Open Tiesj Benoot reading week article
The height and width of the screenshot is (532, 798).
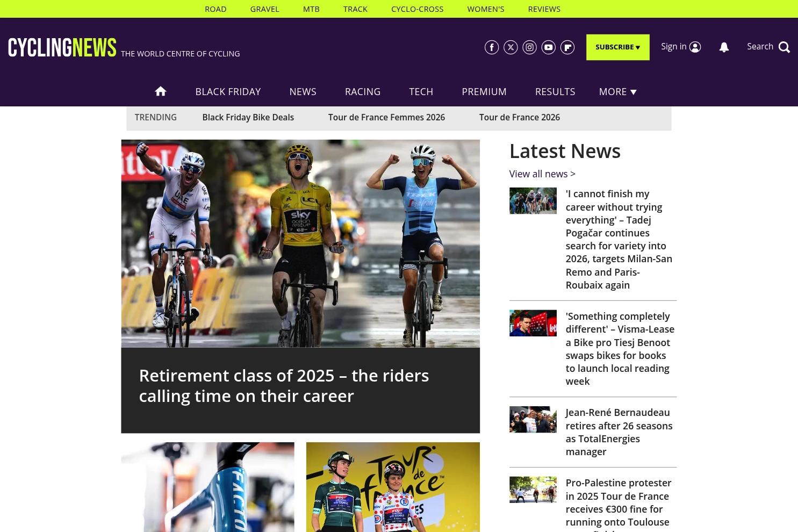point(620,349)
